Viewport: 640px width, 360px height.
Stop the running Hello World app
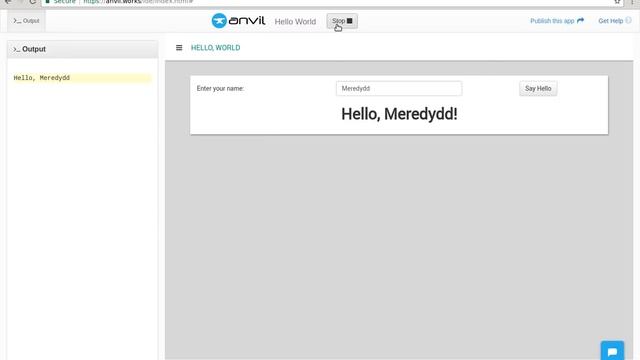click(342, 21)
